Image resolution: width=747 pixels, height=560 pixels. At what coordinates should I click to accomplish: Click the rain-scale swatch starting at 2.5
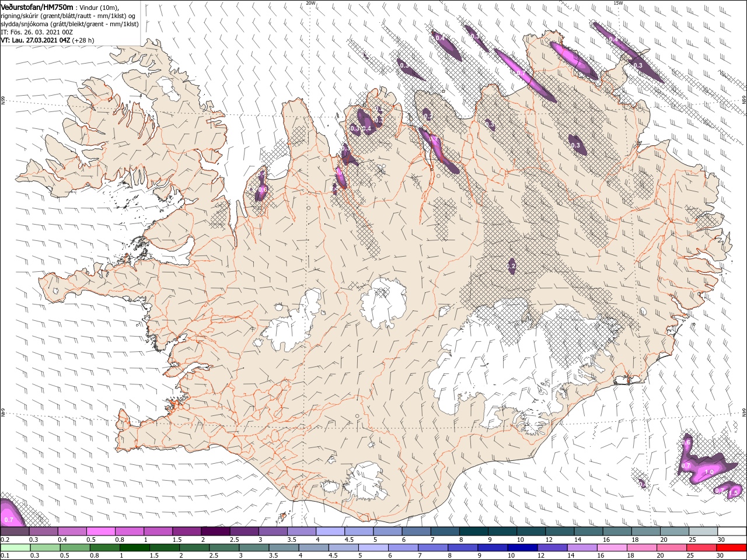pos(224,548)
